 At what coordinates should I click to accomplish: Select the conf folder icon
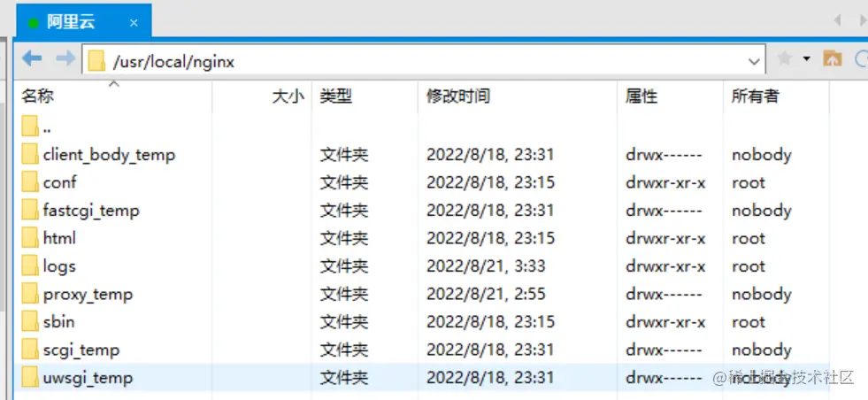pyautogui.click(x=30, y=181)
